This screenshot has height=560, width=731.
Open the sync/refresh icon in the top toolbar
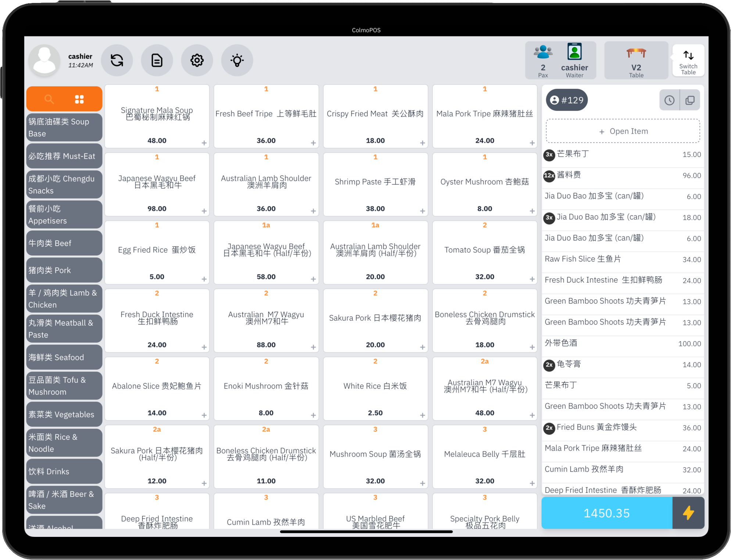tap(117, 60)
